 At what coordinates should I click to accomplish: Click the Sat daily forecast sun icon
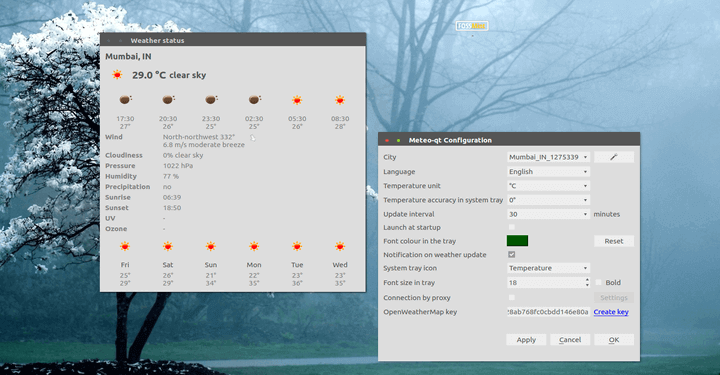[x=168, y=246]
